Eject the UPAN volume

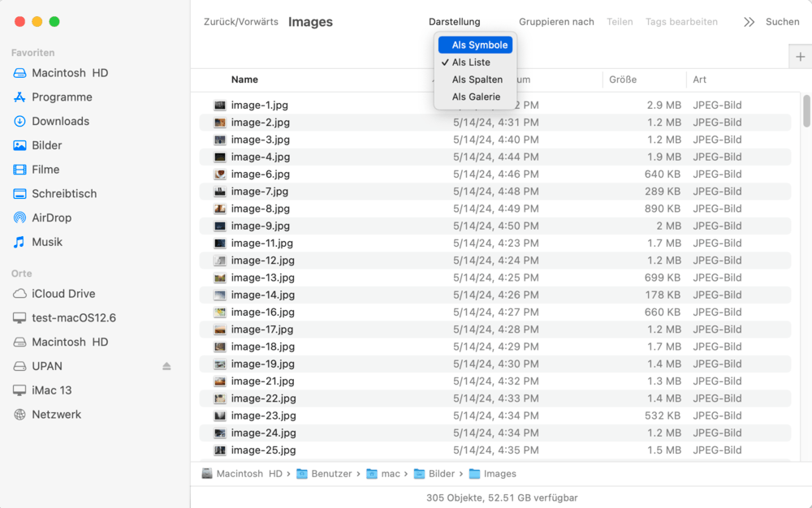pyautogui.click(x=166, y=366)
